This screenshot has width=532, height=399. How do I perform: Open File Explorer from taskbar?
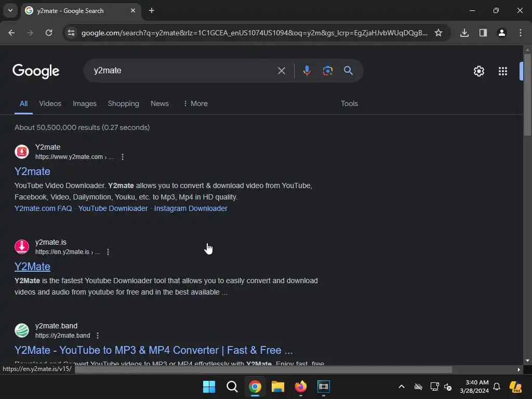(x=278, y=387)
